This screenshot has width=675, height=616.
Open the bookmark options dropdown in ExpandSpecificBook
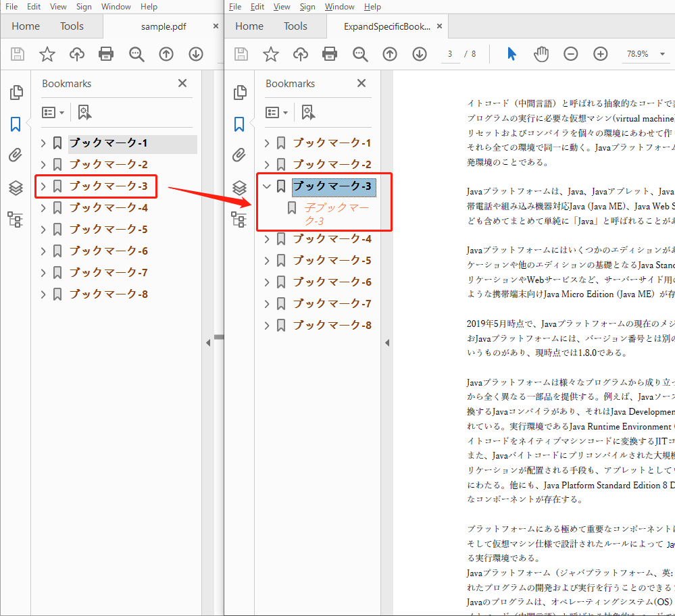click(277, 113)
